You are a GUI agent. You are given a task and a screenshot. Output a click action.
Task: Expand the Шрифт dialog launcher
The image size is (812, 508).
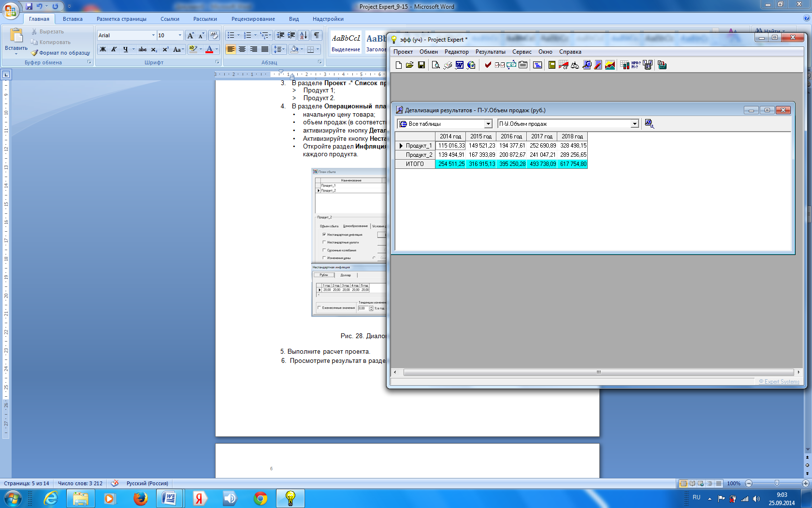(x=217, y=62)
